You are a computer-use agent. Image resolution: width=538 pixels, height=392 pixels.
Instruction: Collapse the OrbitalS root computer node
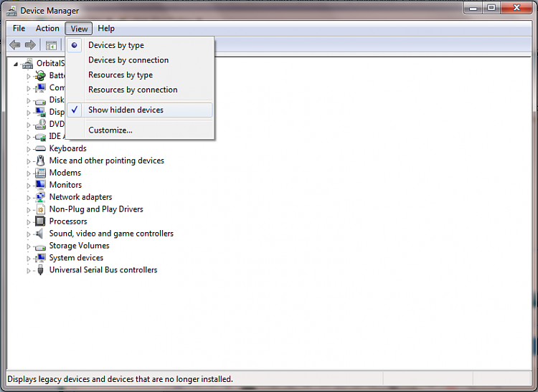(16, 64)
